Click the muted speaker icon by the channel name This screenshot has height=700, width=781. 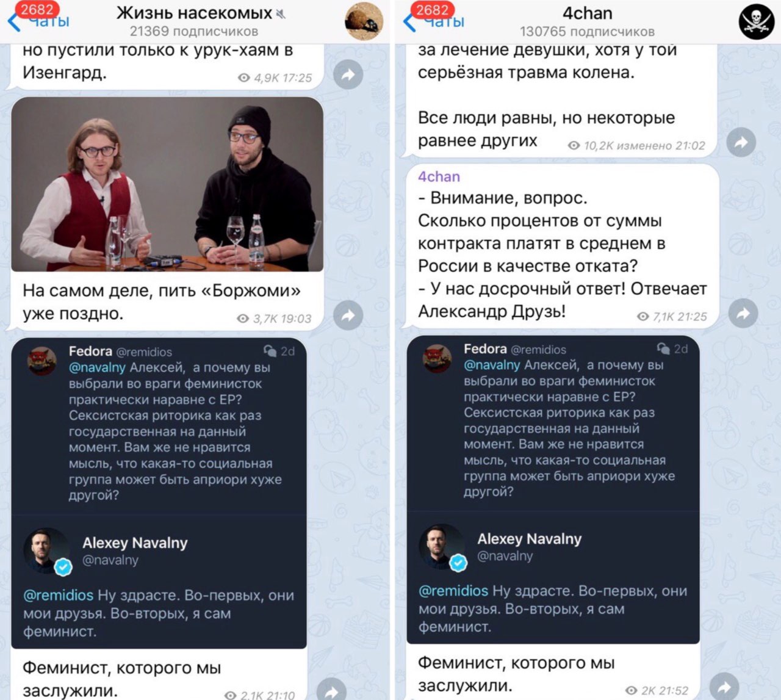(x=281, y=13)
